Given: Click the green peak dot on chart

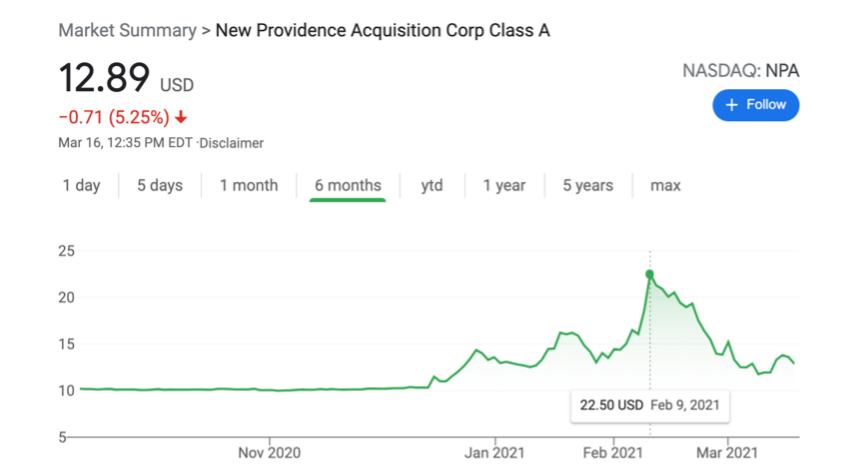Looking at the screenshot, I should pos(649,274).
